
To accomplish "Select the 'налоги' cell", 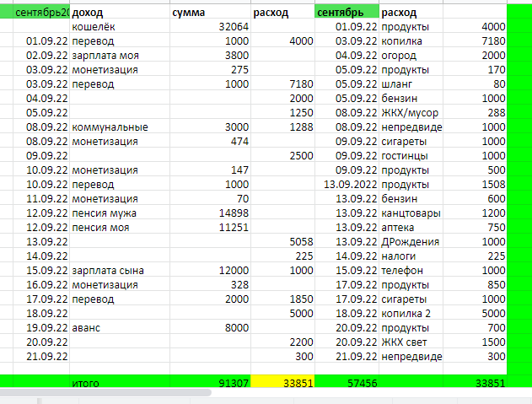I will tap(411, 256).
